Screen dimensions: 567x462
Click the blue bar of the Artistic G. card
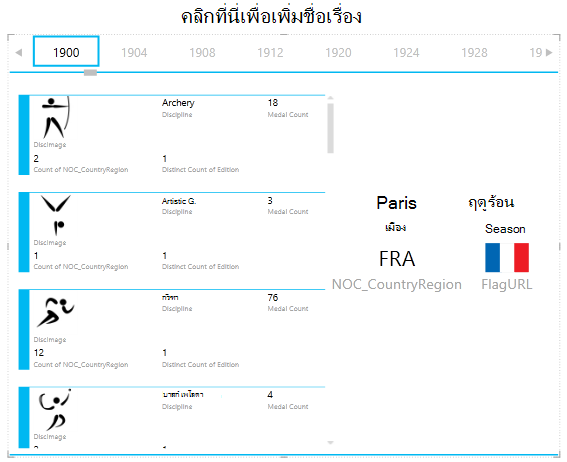tap(24, 232)
